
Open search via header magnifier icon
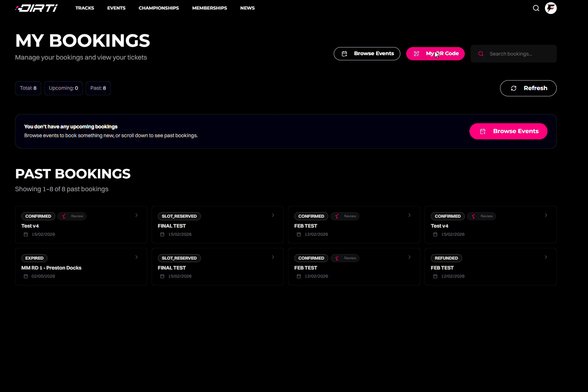pos(536,8)
